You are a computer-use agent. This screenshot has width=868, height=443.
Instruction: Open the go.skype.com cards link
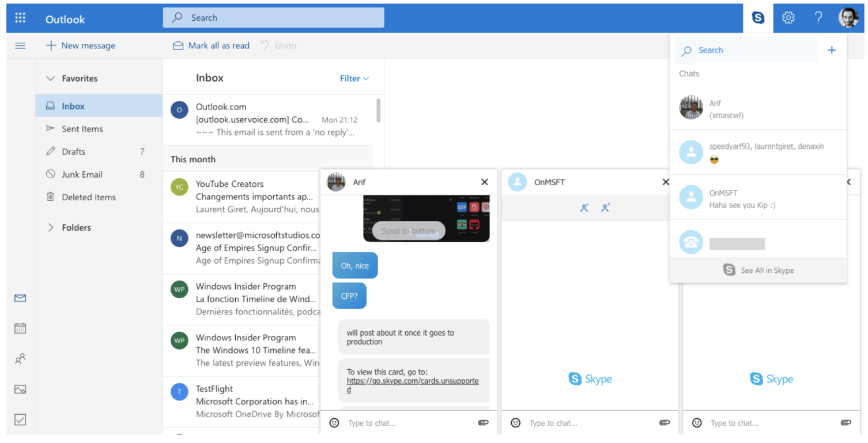click(x=413, y=385)
